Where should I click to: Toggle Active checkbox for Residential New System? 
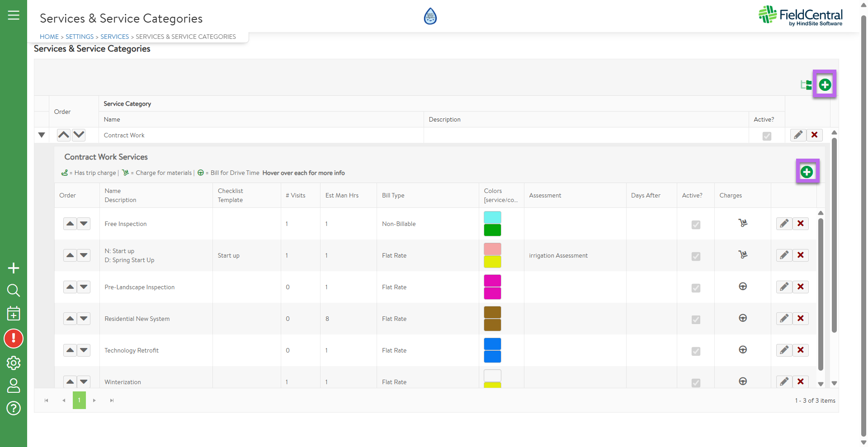coord(696,320)
